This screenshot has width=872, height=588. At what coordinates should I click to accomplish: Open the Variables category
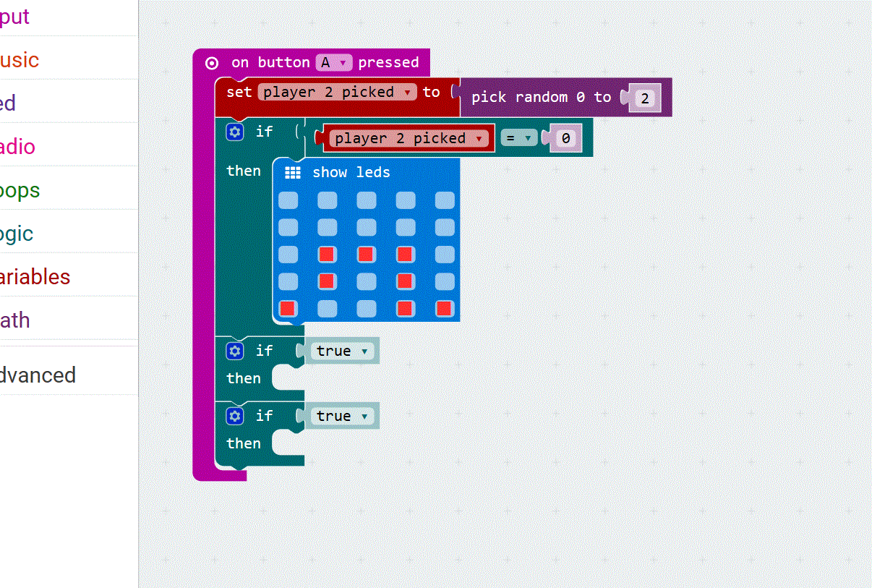click(x=35, y=277)
